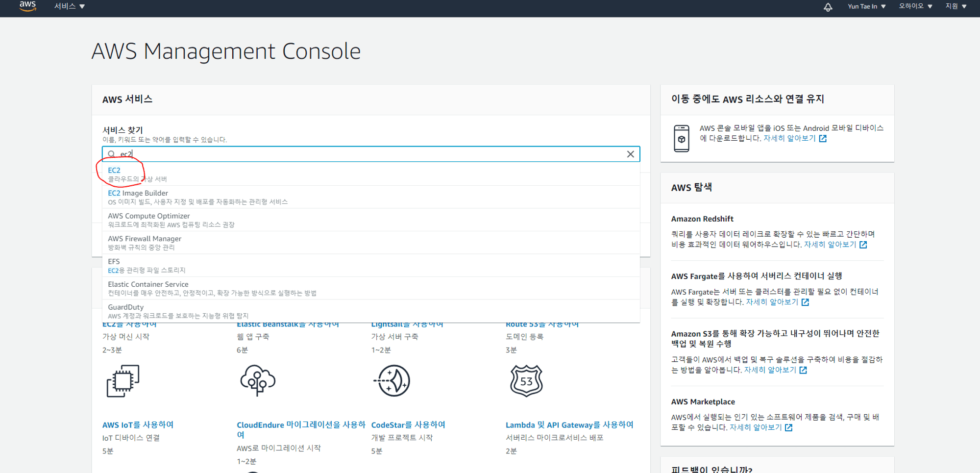Click the Lightsail compass icon
980x473 pixels.
(392, 381)
